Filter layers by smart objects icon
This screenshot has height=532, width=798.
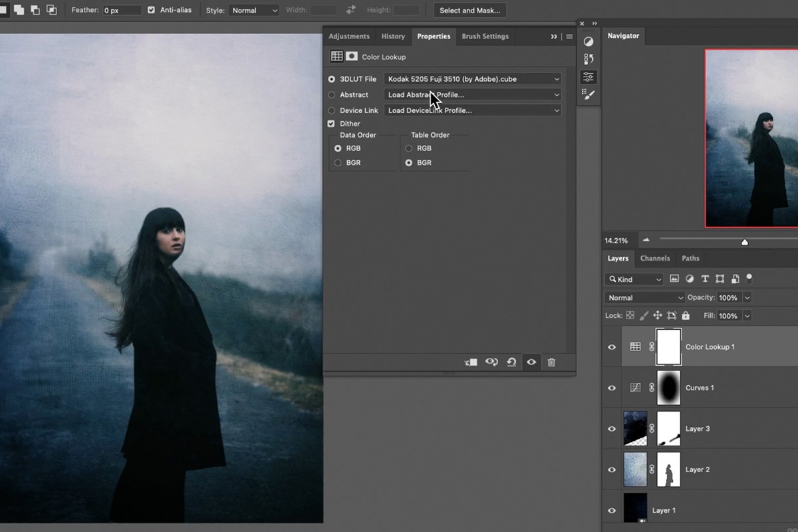pos(735,279)
